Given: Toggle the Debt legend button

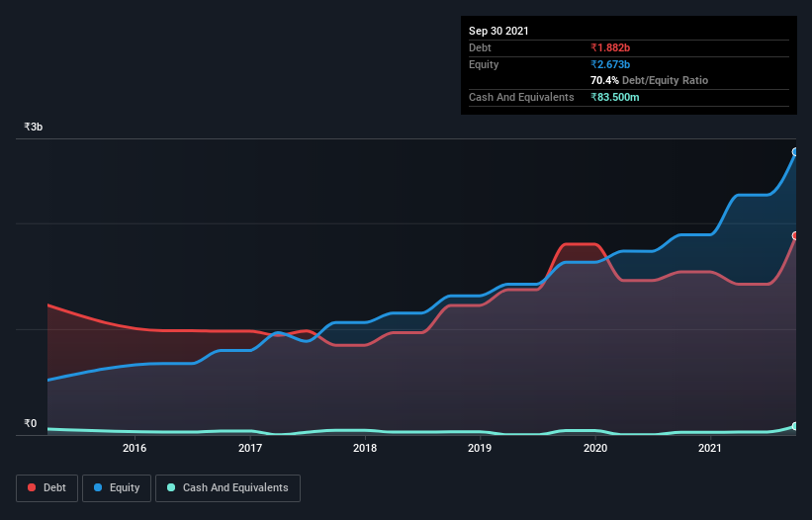Looking at the screenshot, I should point(47,488).
